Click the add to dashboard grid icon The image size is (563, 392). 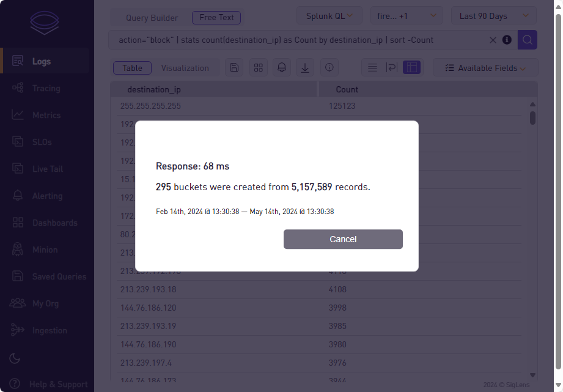pyautogui.click(x=258, y=68)
